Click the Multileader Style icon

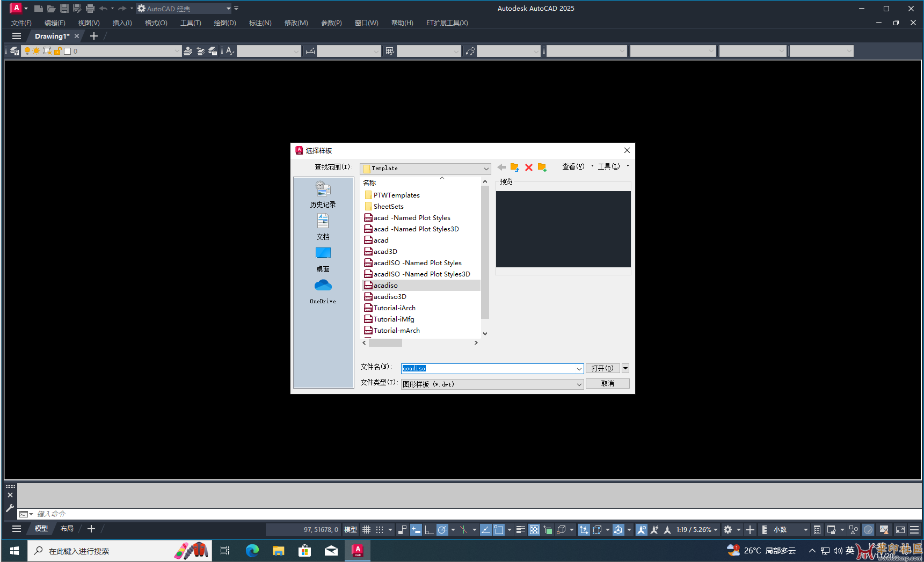tap(470, 51)
